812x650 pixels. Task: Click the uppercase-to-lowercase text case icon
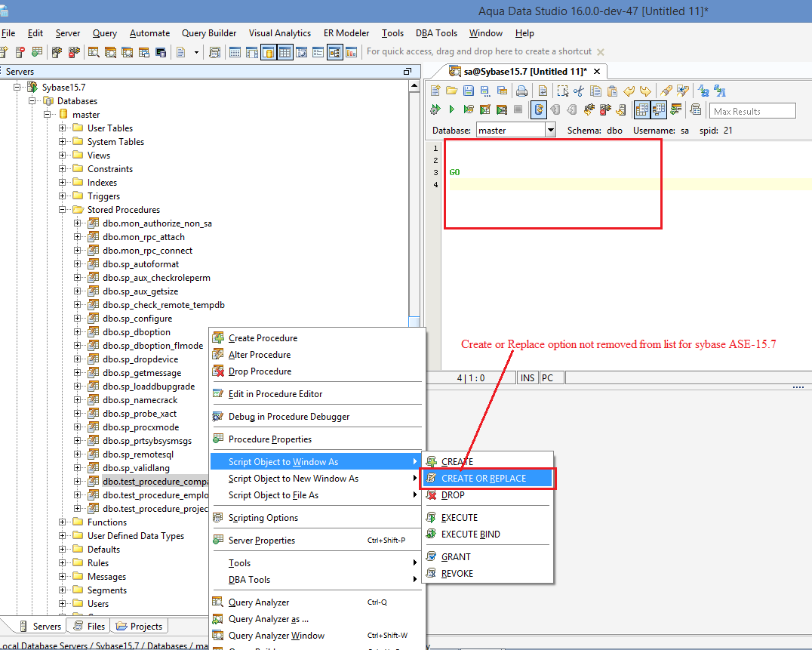(x=703, y=91)
